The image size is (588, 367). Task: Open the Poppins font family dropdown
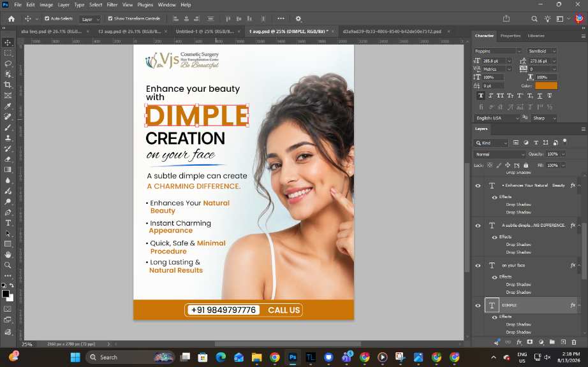(x=497, y=51)
